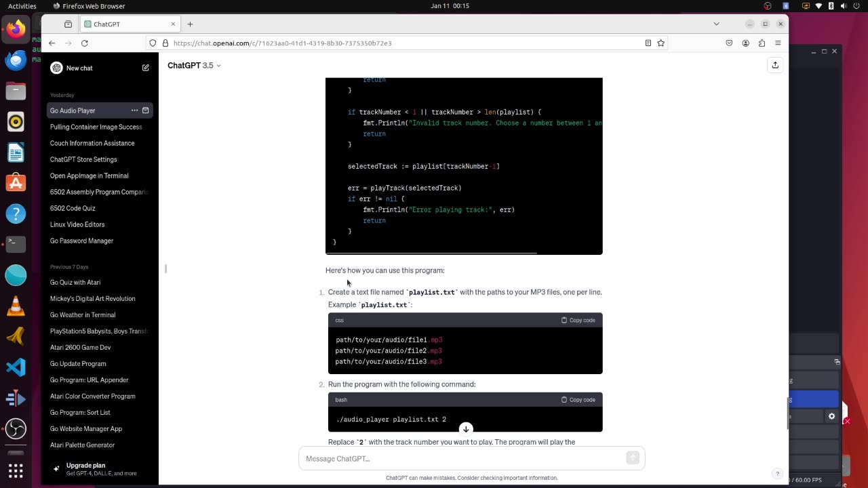Open Mickey's Digital Art Revolution chat
This screenshot has width=868, height=488.
[99, 298]
